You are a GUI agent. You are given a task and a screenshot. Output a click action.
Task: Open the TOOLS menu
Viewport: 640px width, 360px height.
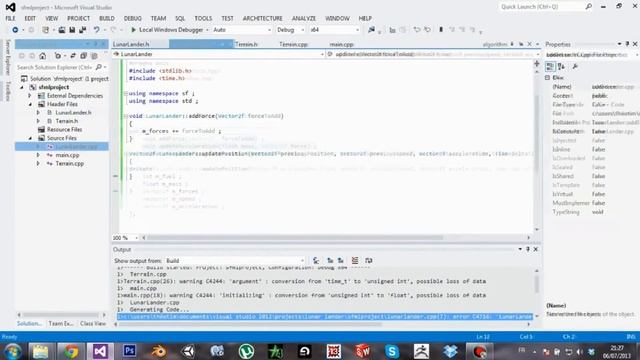tap(203, 18)
